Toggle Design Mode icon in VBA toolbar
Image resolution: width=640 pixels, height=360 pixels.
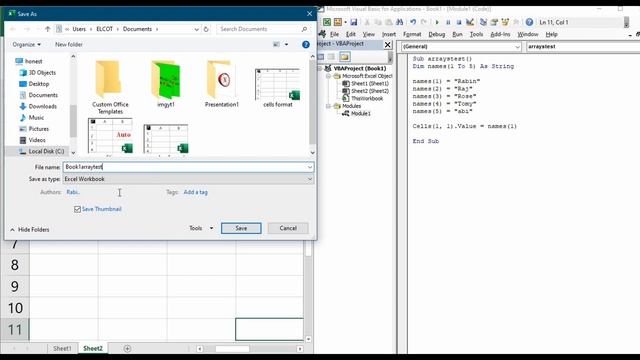[x=470, y=22]
